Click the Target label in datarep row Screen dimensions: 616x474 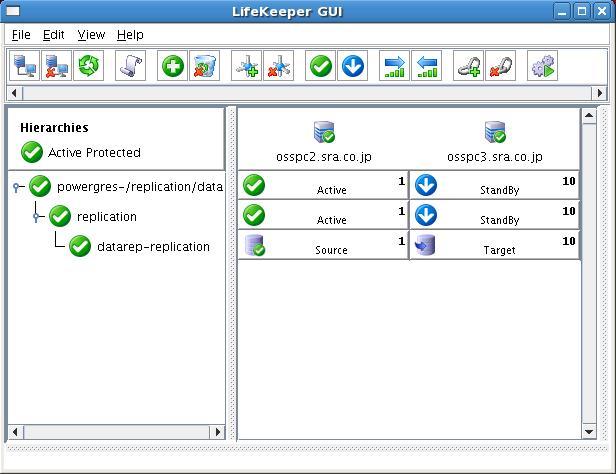pos(499,250)
